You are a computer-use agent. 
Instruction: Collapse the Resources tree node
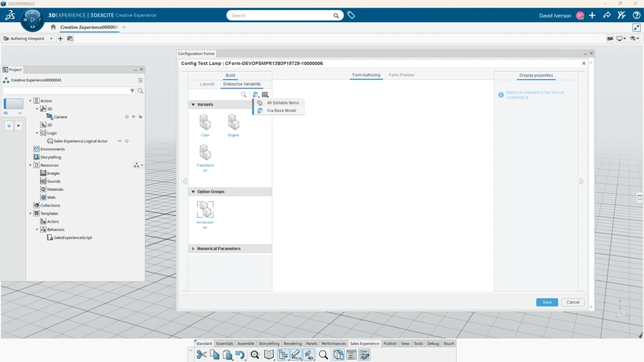[x=30, y=165]
